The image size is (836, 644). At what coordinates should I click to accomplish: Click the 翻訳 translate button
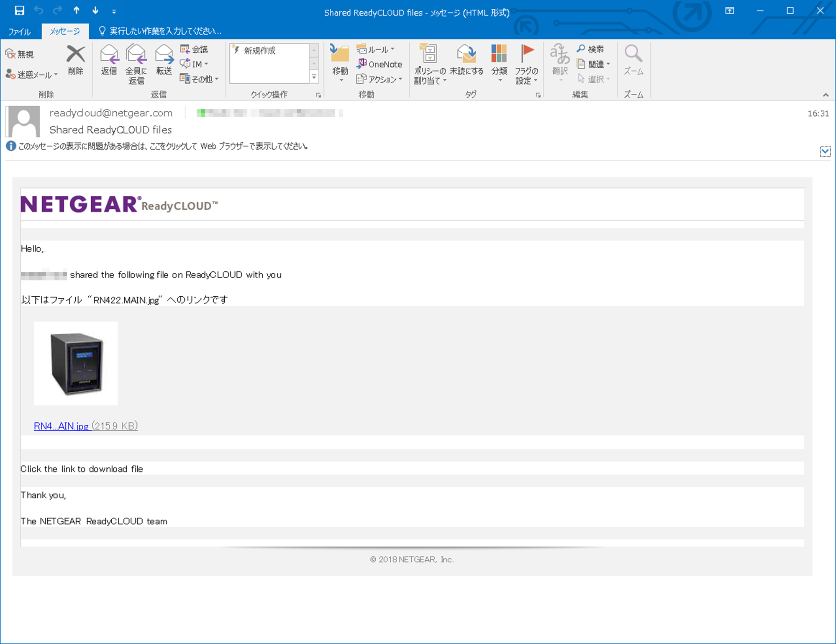point(560,64)
